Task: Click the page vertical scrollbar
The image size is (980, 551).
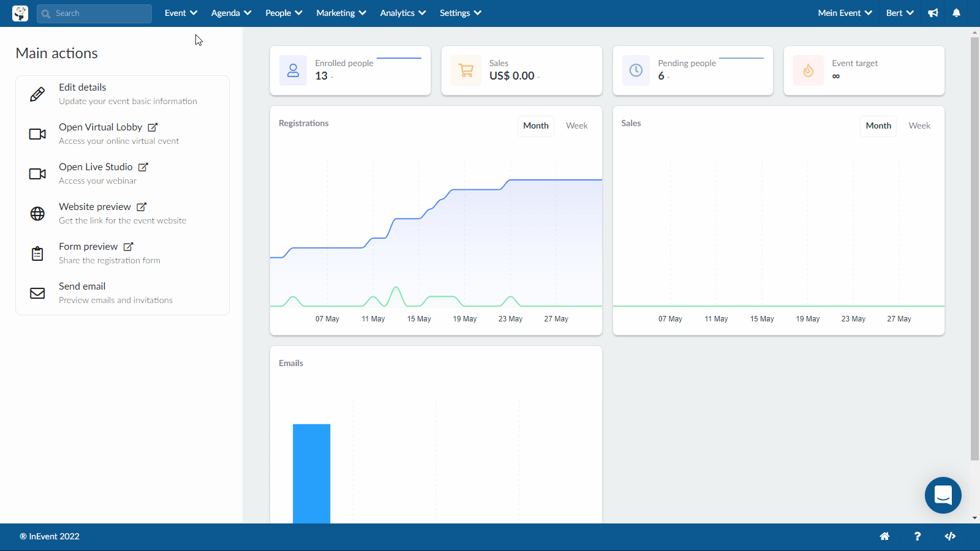Action: coord(974,248)
